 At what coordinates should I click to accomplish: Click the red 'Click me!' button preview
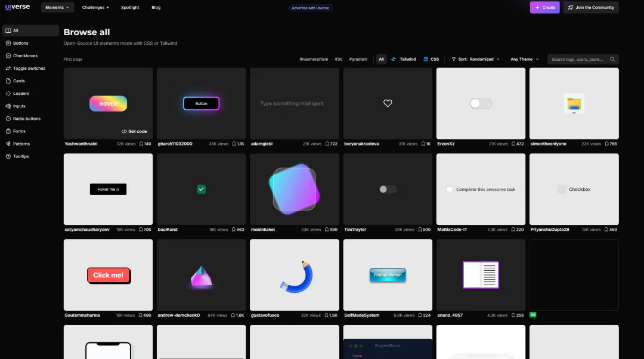tap(109, 276)
